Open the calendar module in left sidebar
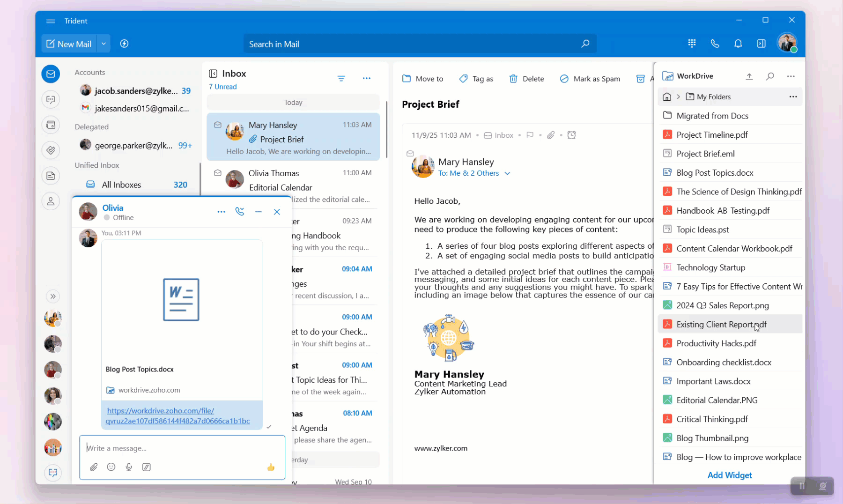 tap(51, 125)
